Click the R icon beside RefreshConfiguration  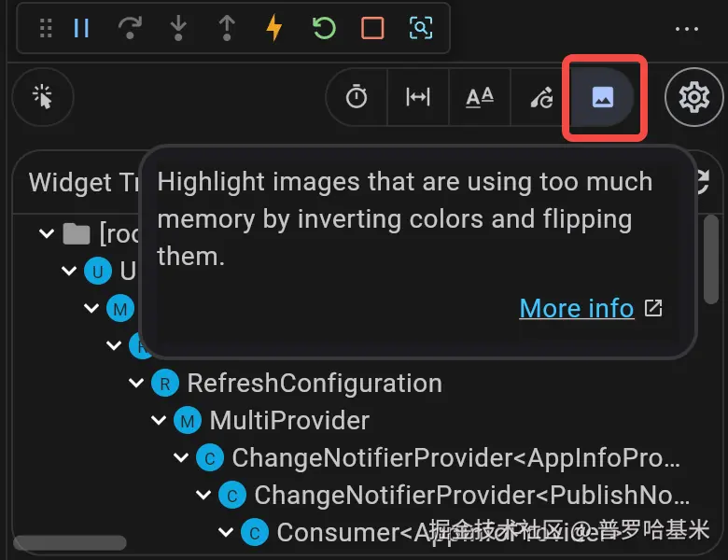click(165, 383)
